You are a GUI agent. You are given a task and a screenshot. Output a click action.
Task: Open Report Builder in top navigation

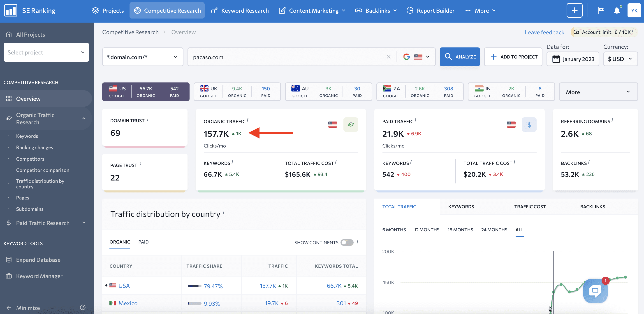point(431,11)
